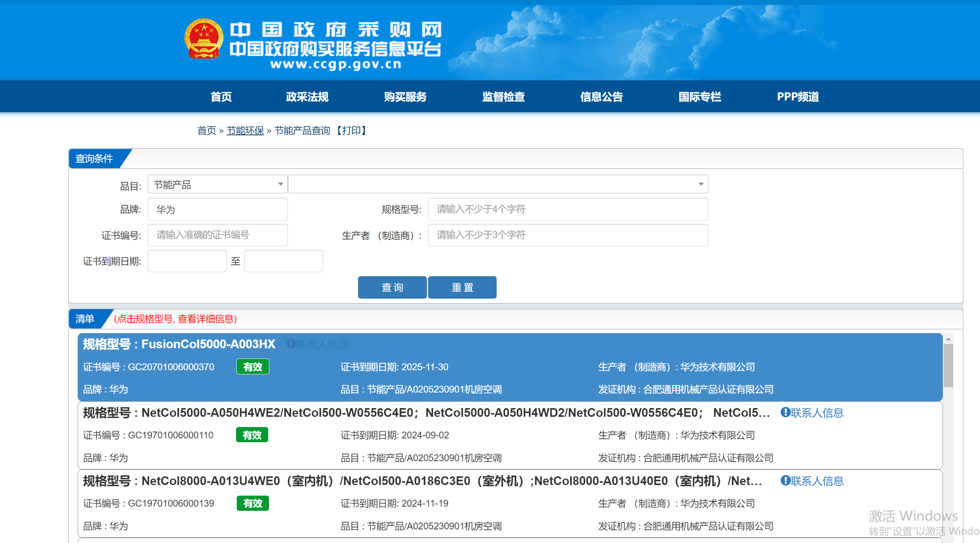
Task: Focus the 证书编号 input field
Action: pos(217,235)
